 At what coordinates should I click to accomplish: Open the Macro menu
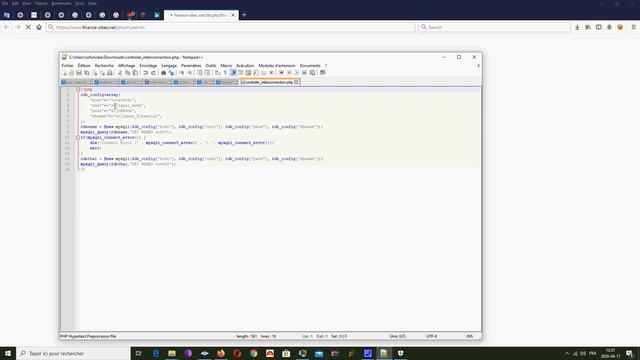[226, 66]
